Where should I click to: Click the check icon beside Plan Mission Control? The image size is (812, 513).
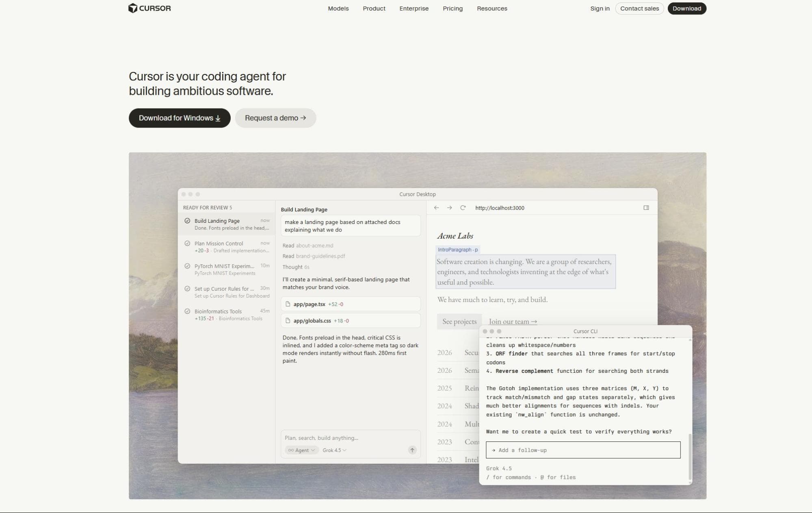187,243
